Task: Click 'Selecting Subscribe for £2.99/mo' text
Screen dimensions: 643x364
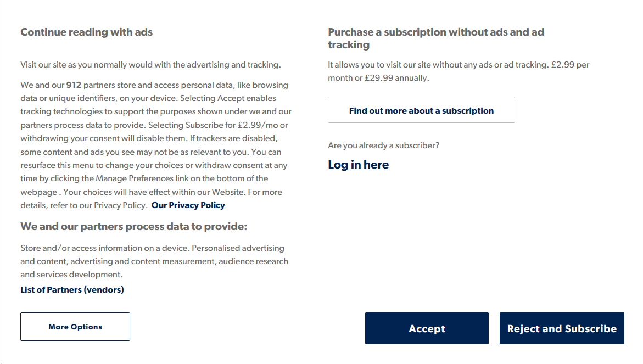Action: click(217, 125)
